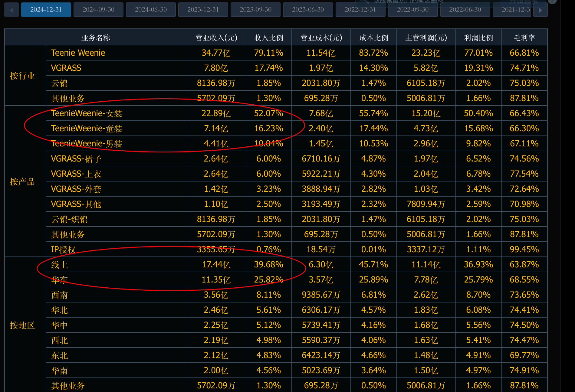The height and width of the screenshot is (392, 575).
Task: Select the 2022-06-30 date tab
Action: (465, 10)
